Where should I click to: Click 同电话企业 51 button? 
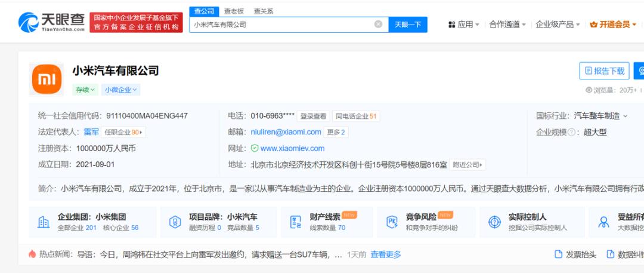tap(356, 116)
